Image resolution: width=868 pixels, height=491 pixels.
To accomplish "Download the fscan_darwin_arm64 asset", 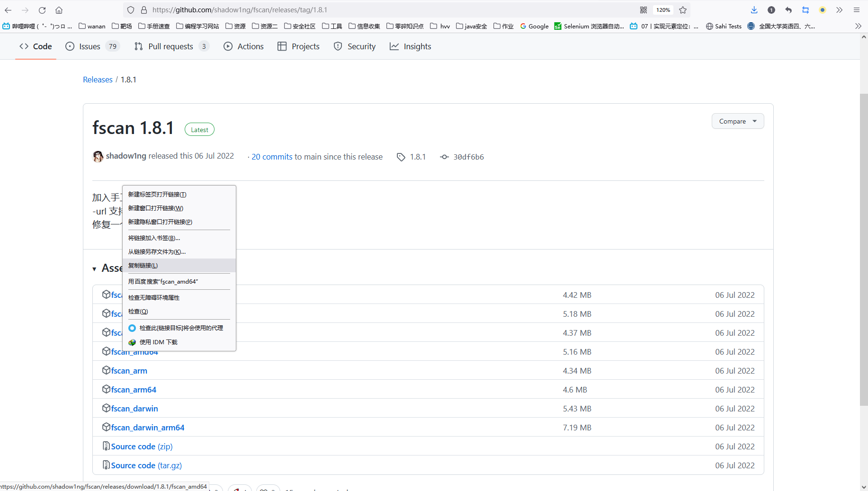I will 148,428.
